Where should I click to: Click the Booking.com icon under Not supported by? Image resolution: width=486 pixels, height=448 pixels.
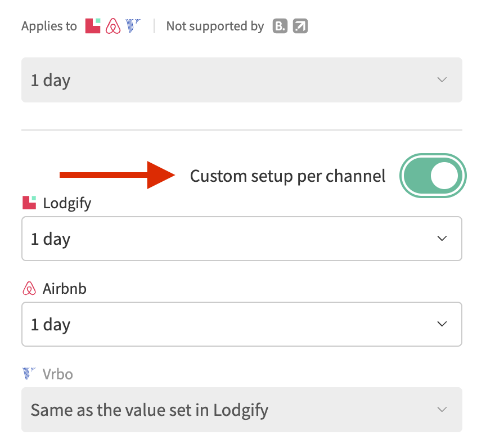280,26
